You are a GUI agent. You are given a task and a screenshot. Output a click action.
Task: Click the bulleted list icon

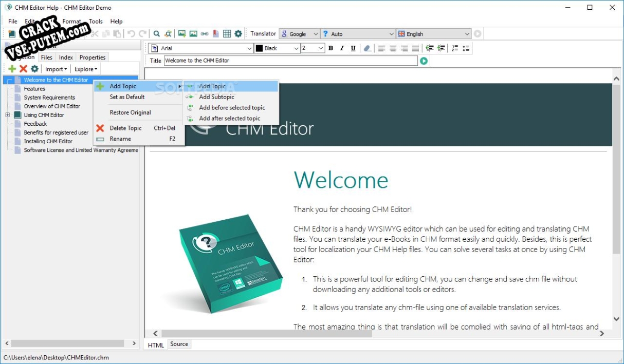click(466, 48)
